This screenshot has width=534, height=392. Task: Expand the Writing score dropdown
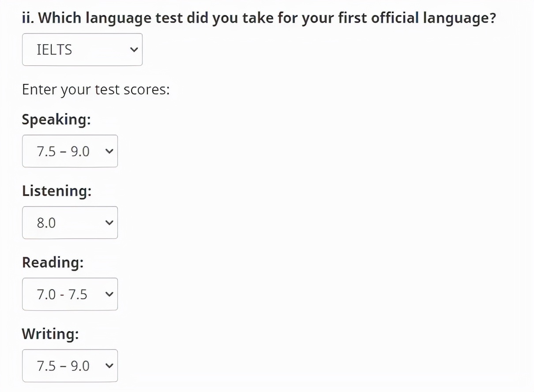(70, 366)
